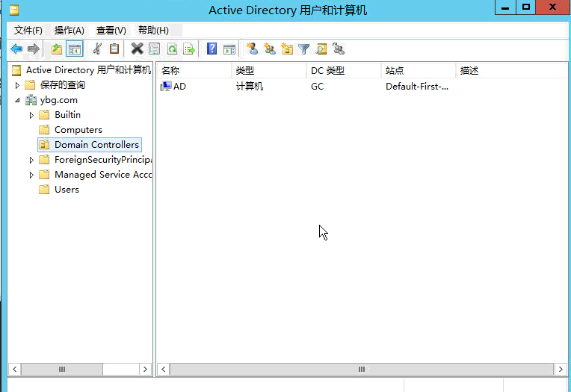Expand the 保存的查询 node
Viewport: 571px width, 392px height.
click(x=18, y=85)
